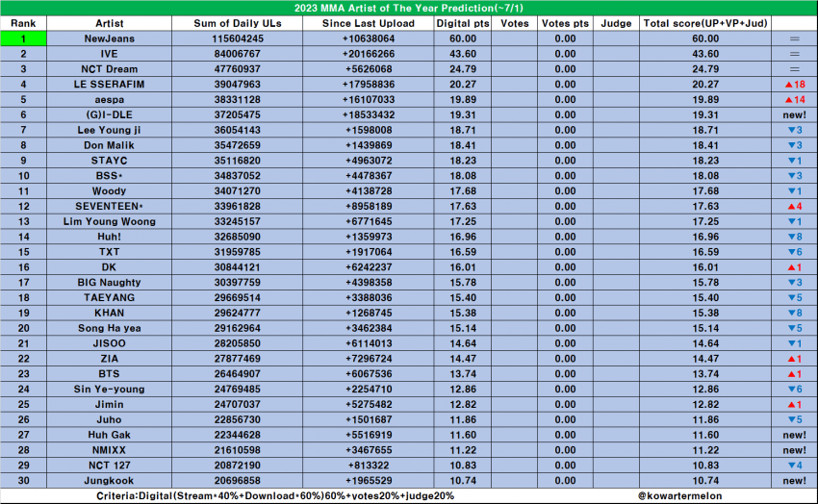Click the artist cell 'BTS'
The image size is (818, 504).
[x=109, y=374]
